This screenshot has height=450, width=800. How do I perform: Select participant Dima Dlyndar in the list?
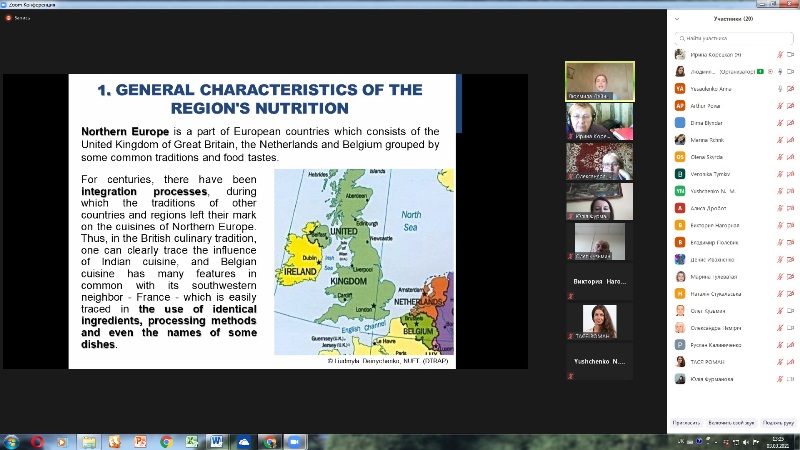[708, 122]
